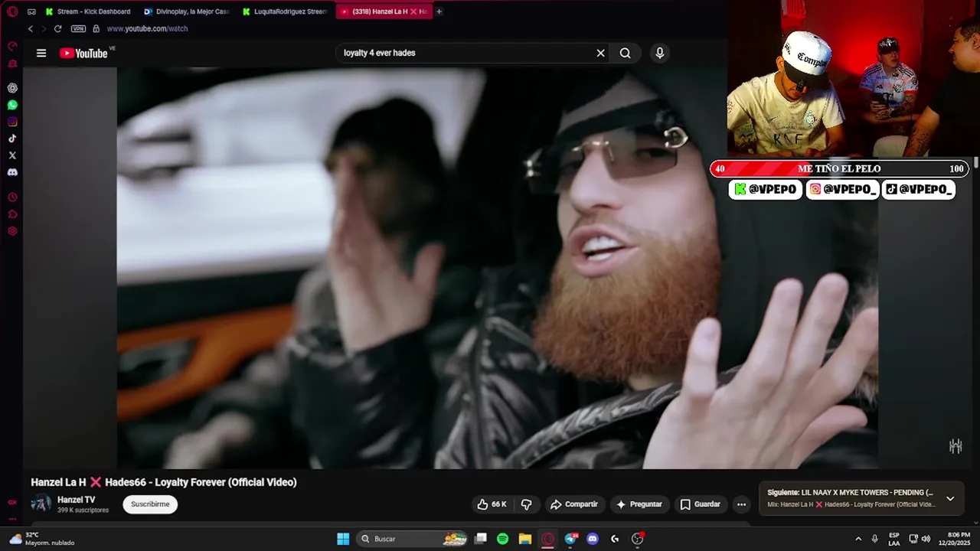The width and height of the screenshot is (980, 551).
Task: View site security lock info
Action: tap(96, 28)
